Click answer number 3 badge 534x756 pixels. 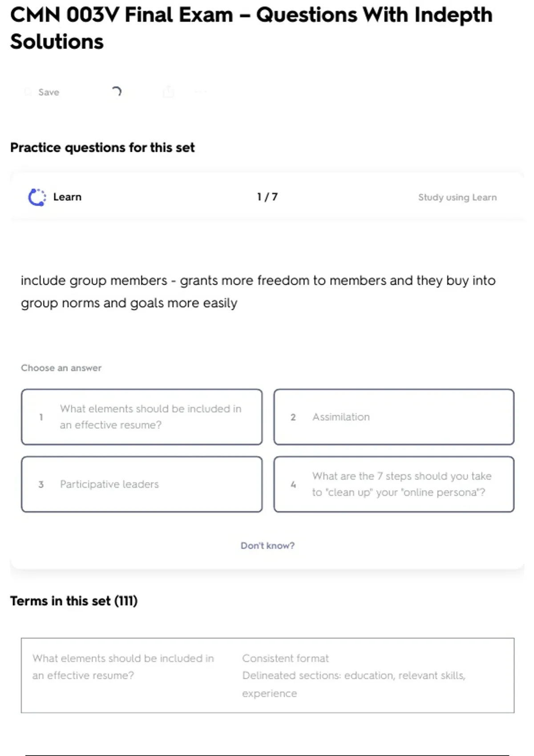pyautogui.click(x=41, y=484)
